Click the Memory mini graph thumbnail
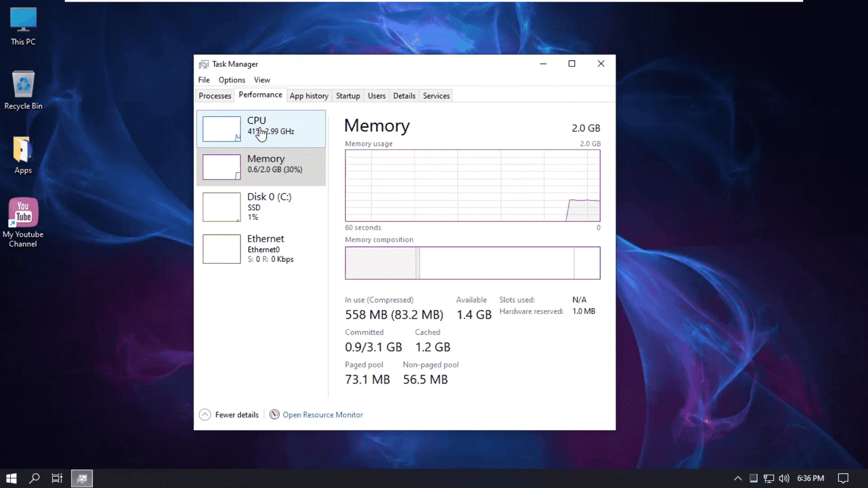The height and width of the screenshot is (488, 868). [x=222, y=167]
